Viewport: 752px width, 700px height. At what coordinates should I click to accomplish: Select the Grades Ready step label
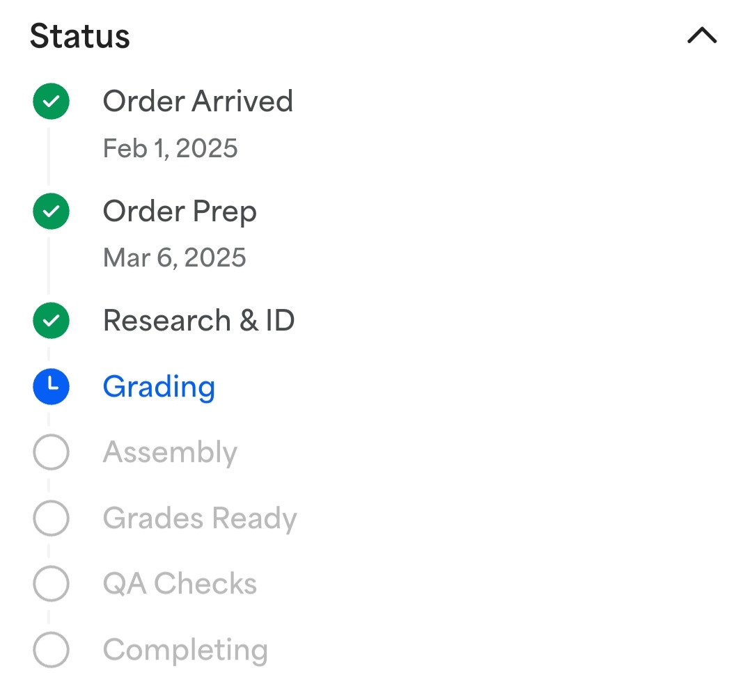tap(200, 519)
